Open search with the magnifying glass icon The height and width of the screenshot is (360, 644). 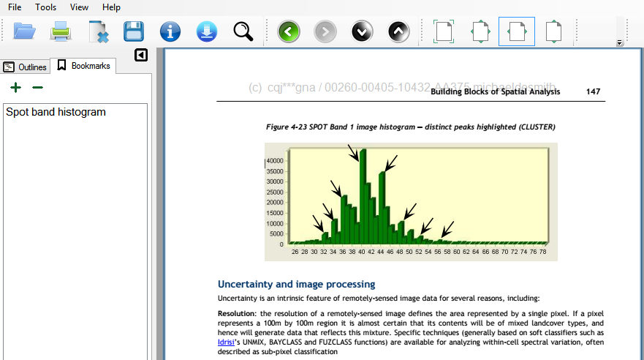click(x=243, y=31)
